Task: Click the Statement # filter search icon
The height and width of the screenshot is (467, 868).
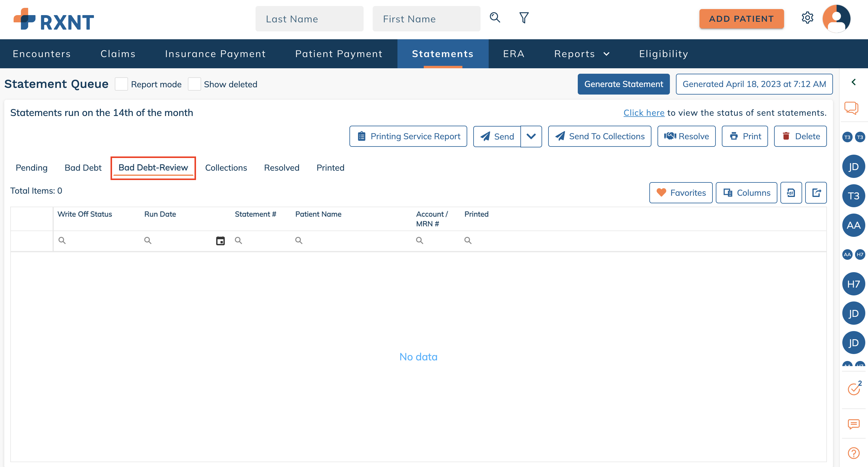Action: pyautogui.click(x=238, y=240)
